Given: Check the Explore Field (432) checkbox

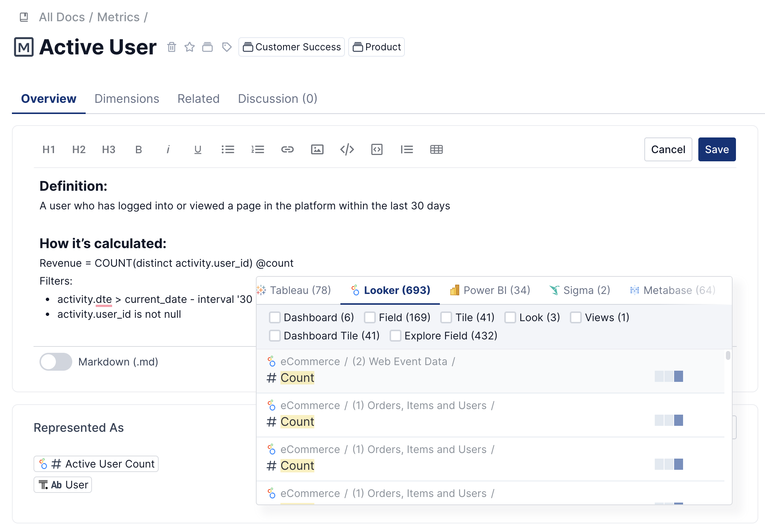Looking at the screenshot, I should (396, 336).
